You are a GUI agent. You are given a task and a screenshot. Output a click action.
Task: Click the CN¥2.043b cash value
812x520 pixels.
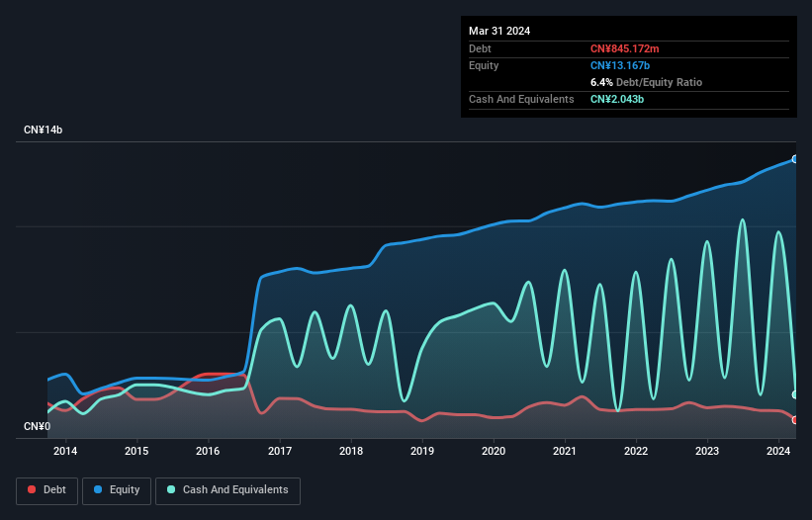[617, 99]
